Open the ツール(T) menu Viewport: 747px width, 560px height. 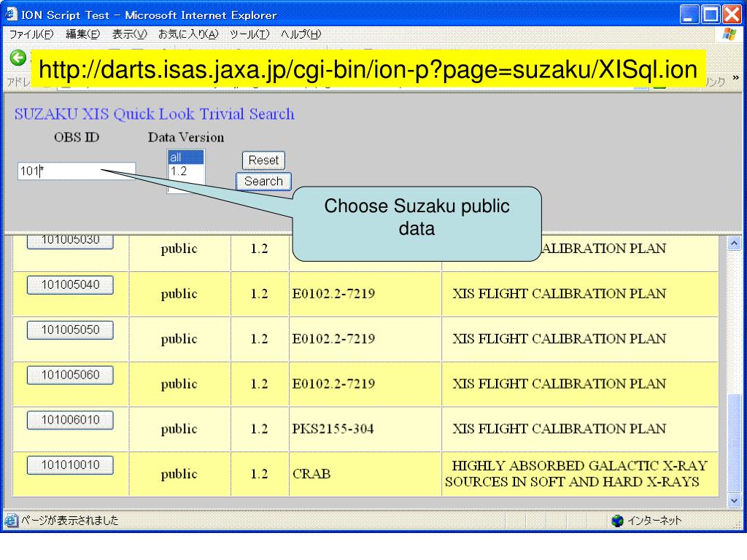coord(249,34)
